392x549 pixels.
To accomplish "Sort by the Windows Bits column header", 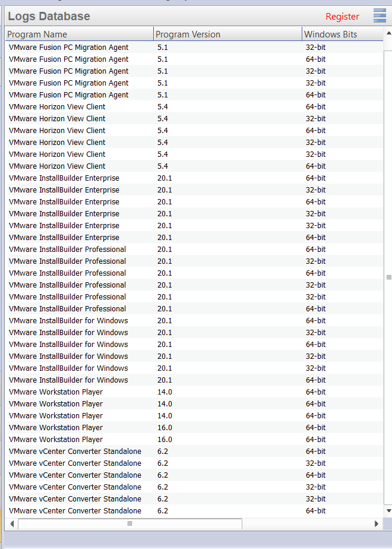I will 343,34.
